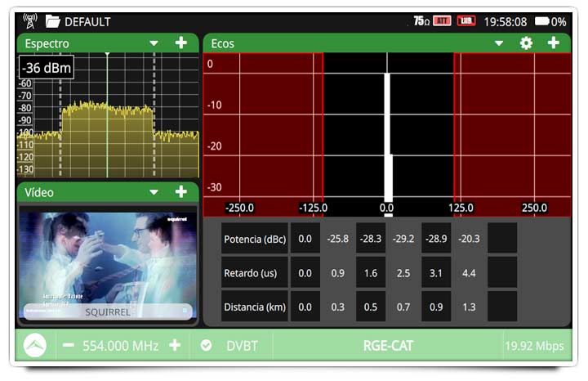Tap the 3.1 delay cell

pyautogui.click(x=436, y=273)
